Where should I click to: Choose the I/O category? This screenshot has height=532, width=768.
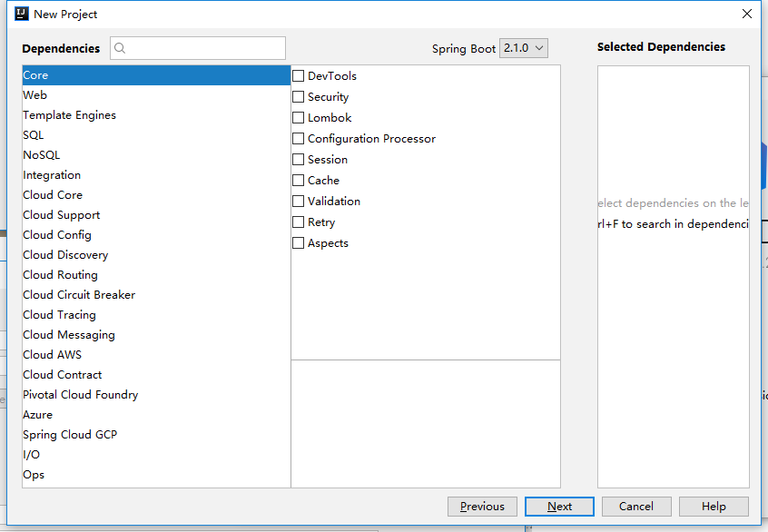coord(156,455)
